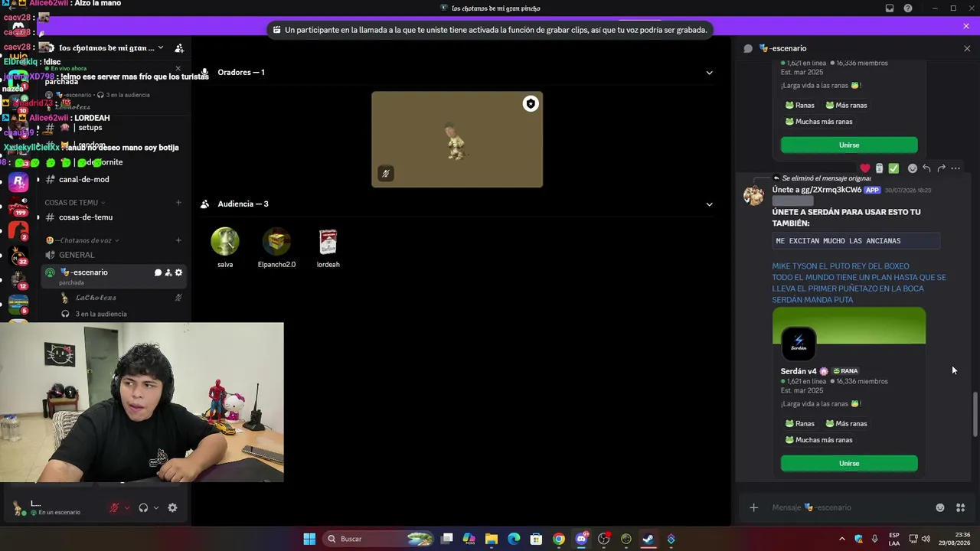980x551 pixels.
Task: Reply to the message with arrow icon
Action: point(926,168)
